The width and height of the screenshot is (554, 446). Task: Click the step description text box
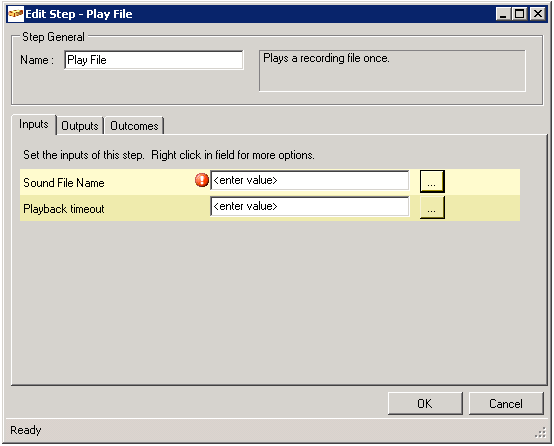392,71
